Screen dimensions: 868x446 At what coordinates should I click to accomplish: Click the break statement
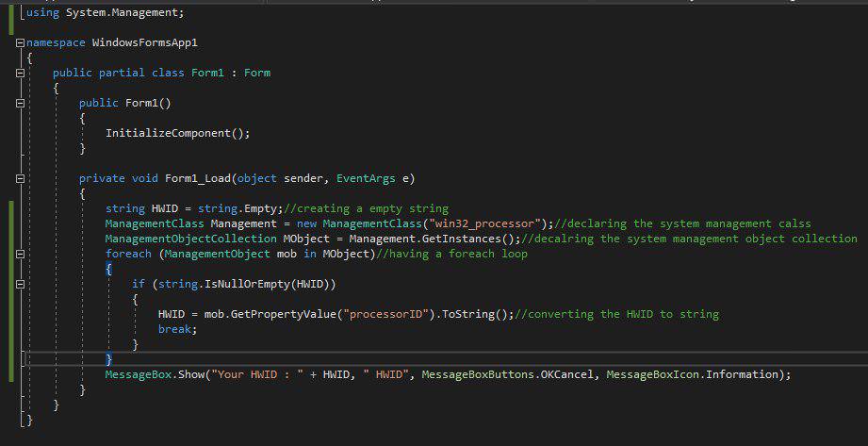pyautogui.click(x=174, y=329)
